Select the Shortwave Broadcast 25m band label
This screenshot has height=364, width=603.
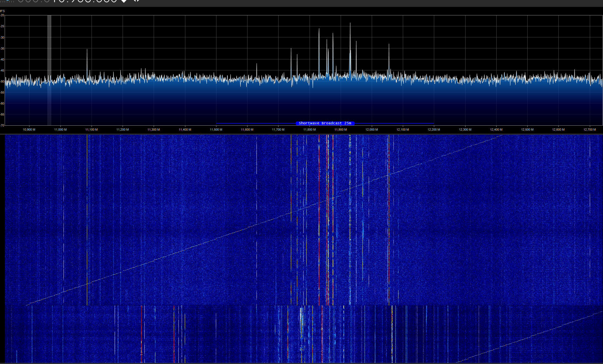coord(325,123)
